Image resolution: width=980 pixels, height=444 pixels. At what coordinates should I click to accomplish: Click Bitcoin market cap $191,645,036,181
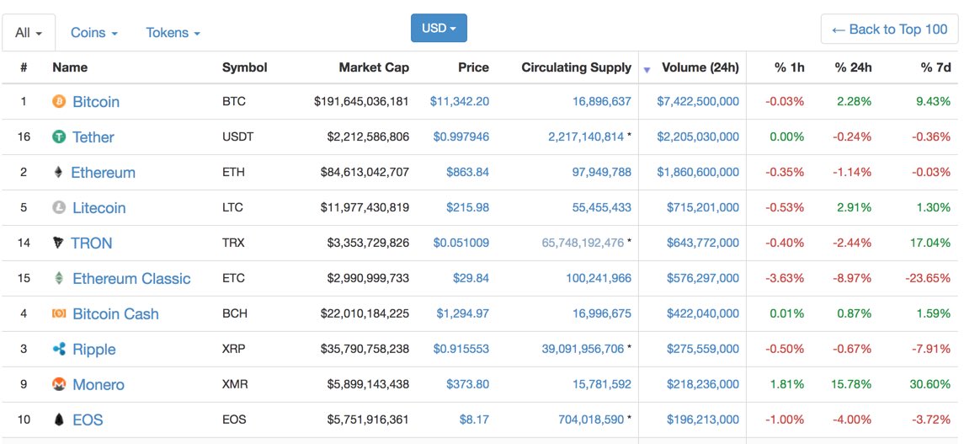point(361,101)
